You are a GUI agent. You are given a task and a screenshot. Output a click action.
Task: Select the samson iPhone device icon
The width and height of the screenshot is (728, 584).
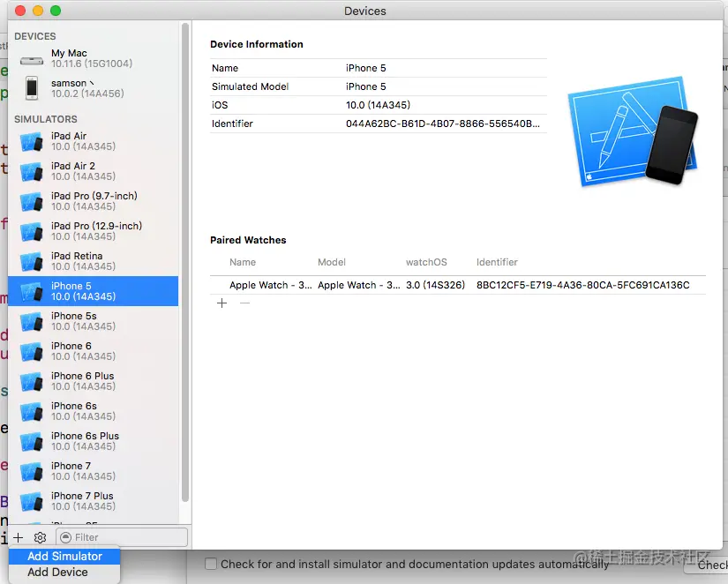[32, 87]
